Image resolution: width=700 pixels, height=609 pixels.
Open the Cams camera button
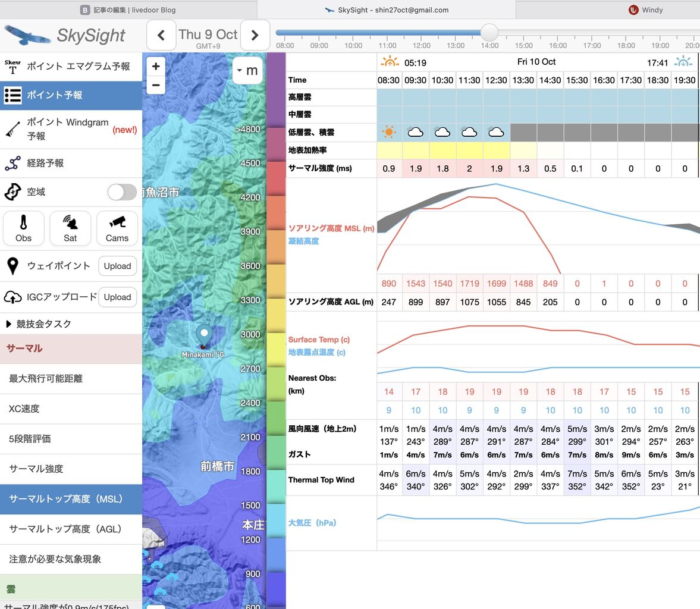[x=117, y=228]
